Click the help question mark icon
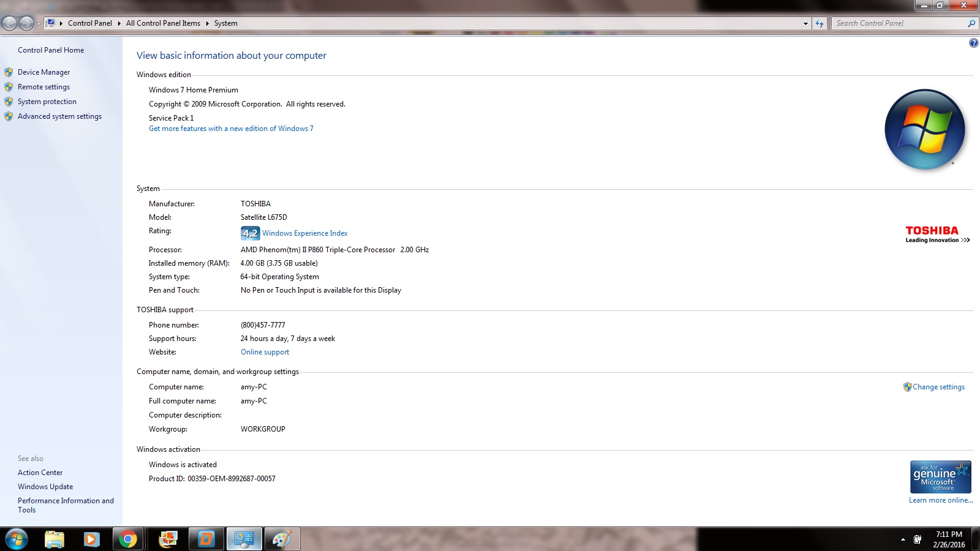 [973, 43]
